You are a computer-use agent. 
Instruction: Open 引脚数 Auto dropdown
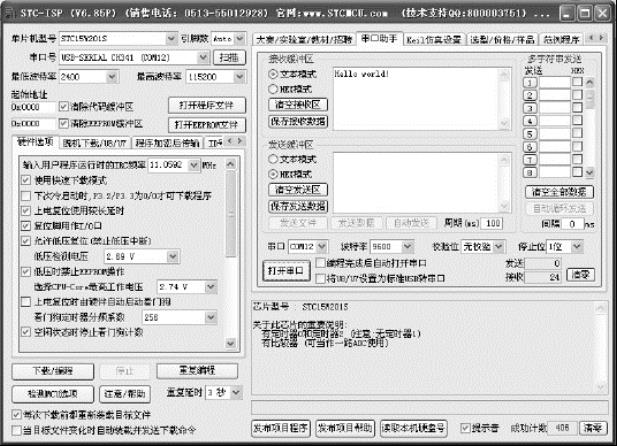click(x=240, y=39)
